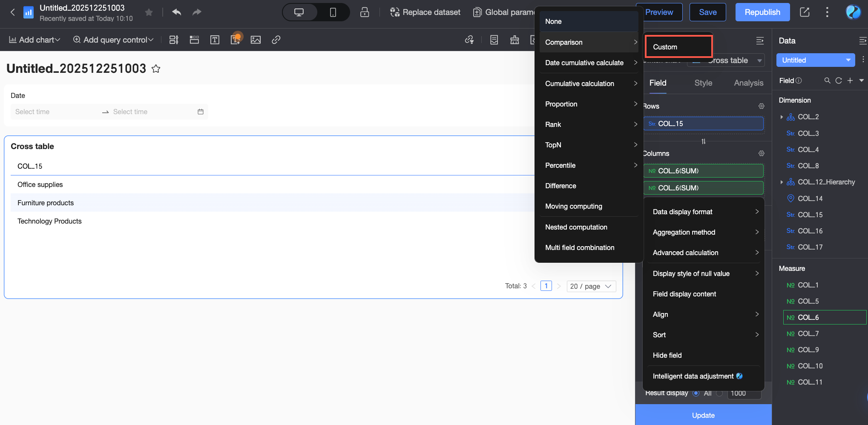Screen dimensions: 868x425
Task: Click the undo arrow in the header
Action: 177,12
